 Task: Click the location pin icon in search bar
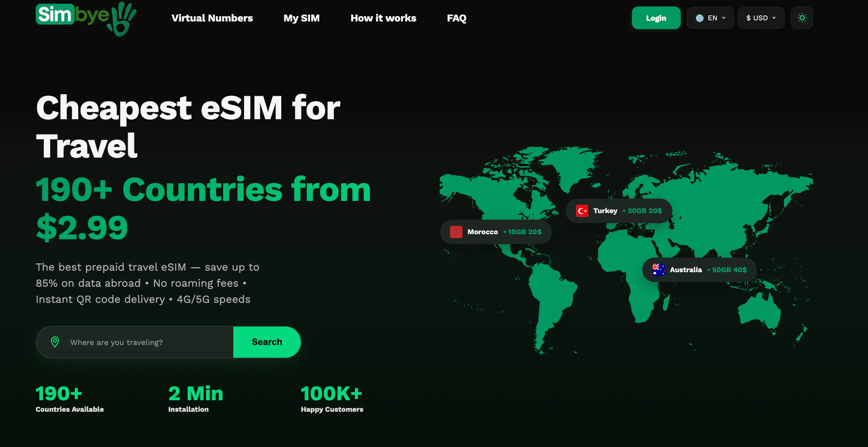coord(55,342)
